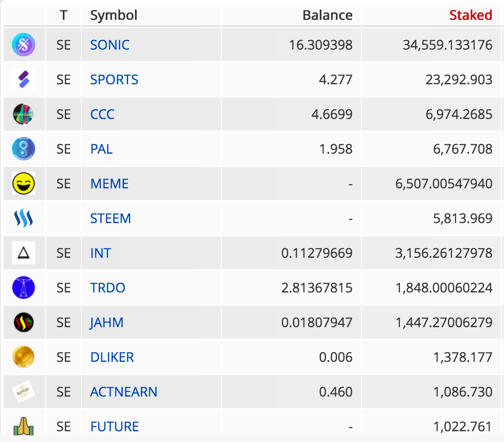Viewport: 504px width, 442px height.
Task: Open the SONIC token link
Action: (110, 45)
